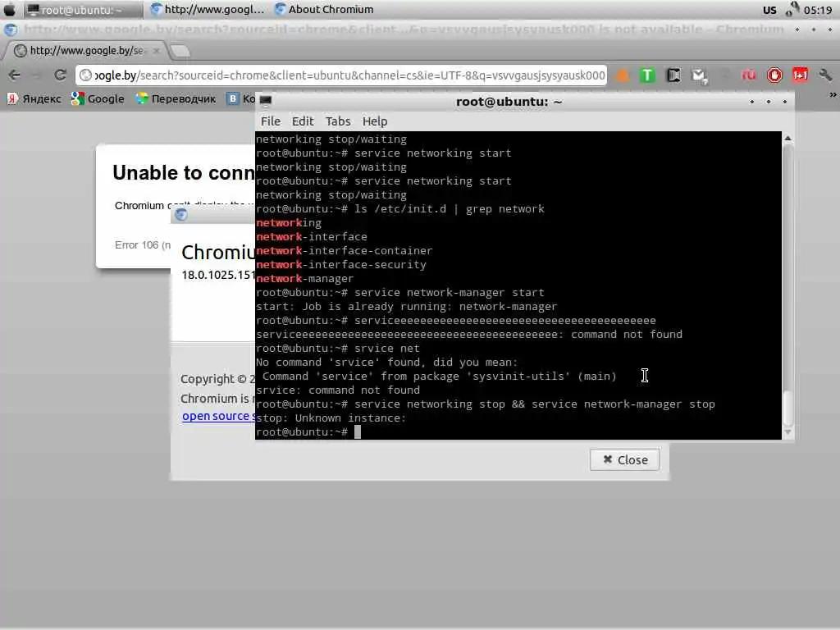The image size is (840, 630).
Task: Click 'stop: Unknown instance:' output line
Action: pyautogui.click(x=331, y=418)
